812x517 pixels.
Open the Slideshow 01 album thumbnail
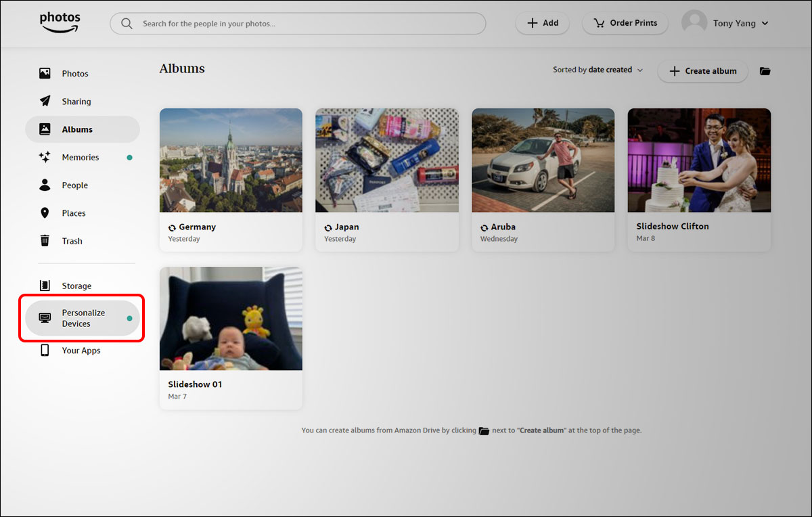click(231, 318)
